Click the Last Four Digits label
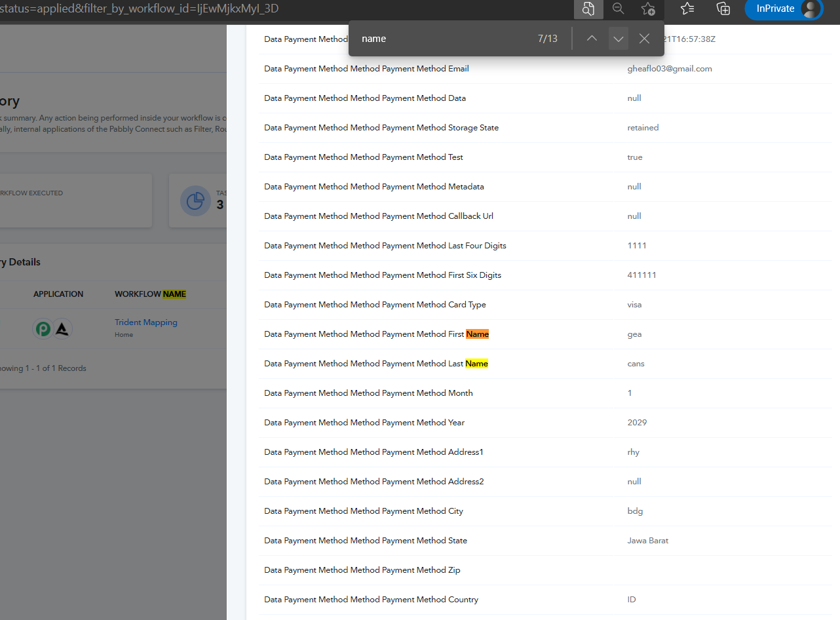840x620 pixels. click(385, 246)
